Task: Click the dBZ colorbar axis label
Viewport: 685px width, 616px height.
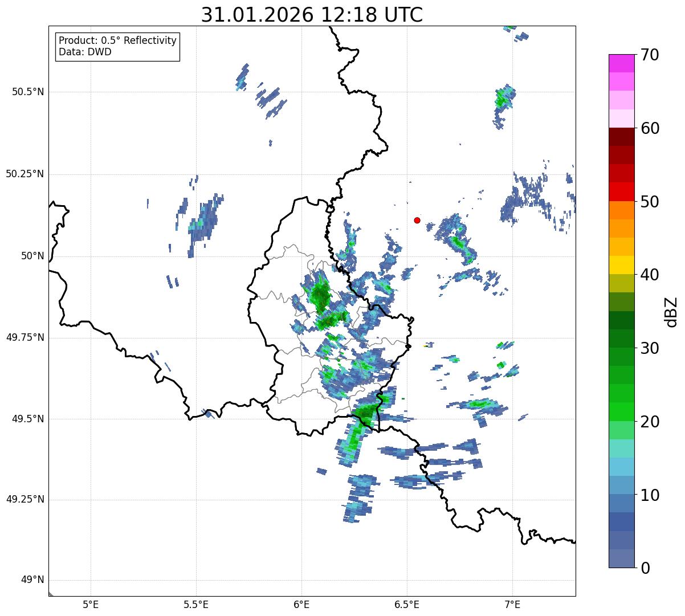Action: [x=671, y=312]
